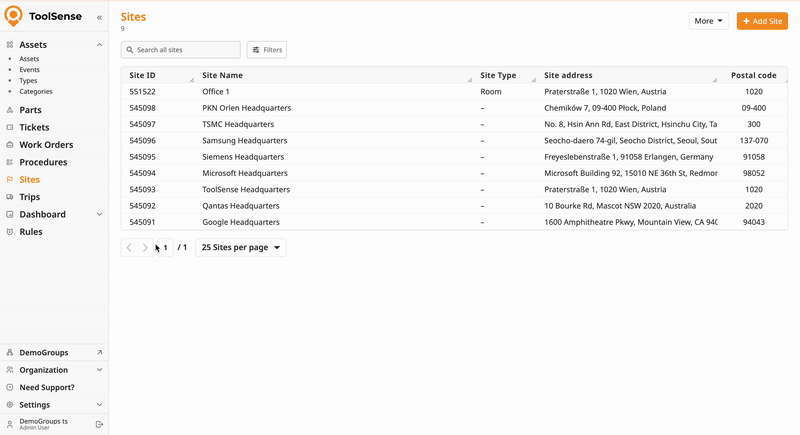Collapse the sidebar with double-chevron icon

(99, 18)
